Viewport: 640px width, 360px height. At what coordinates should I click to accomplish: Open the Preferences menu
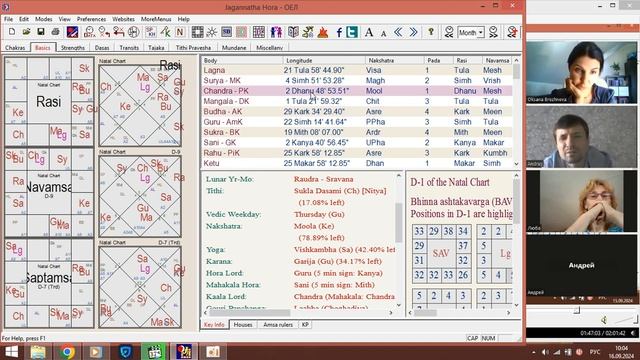pyautogui.click(x=91, y=19)
